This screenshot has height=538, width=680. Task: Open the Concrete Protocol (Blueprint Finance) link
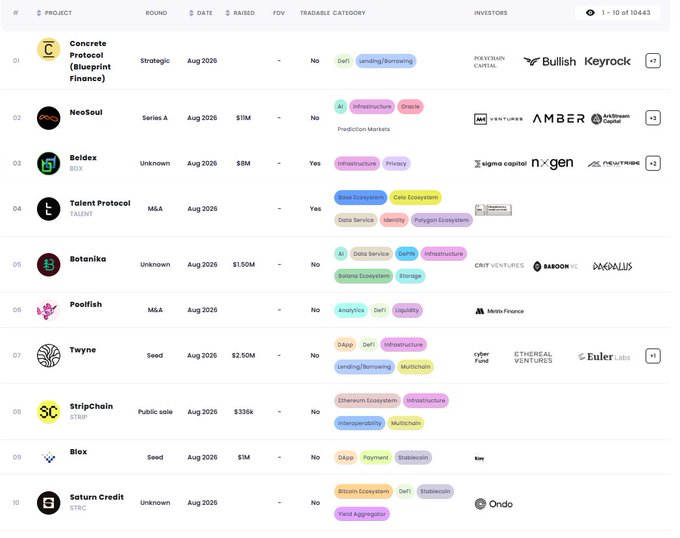click(90, 61)
